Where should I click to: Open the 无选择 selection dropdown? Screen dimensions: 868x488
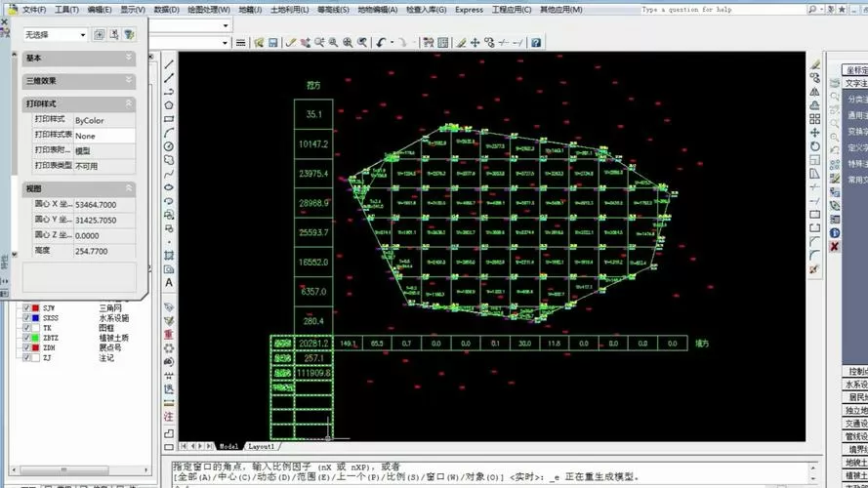coord(56,34)
